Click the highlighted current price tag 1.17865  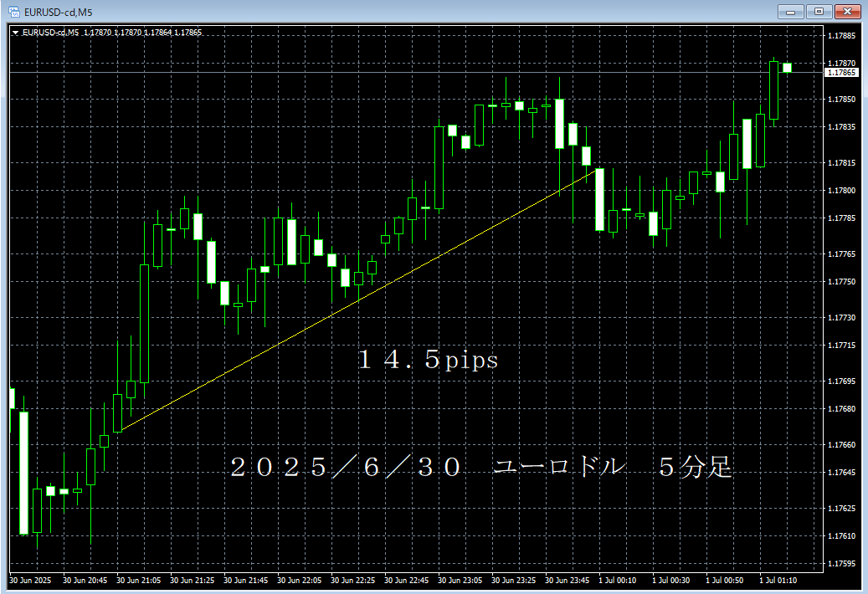[x=841, y=73]
